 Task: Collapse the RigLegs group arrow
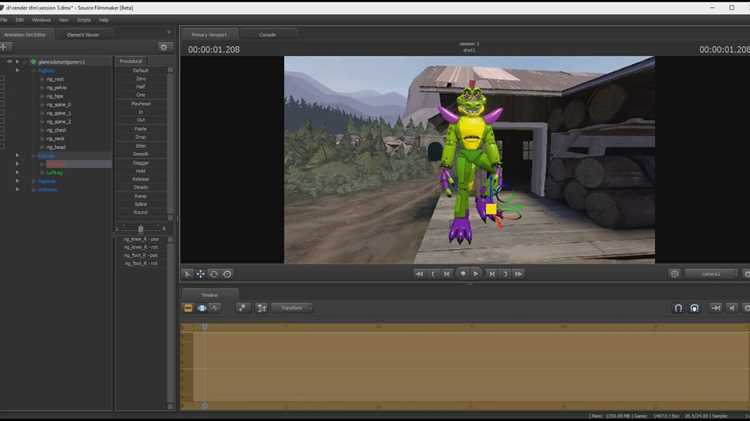(x=17, y=155)
